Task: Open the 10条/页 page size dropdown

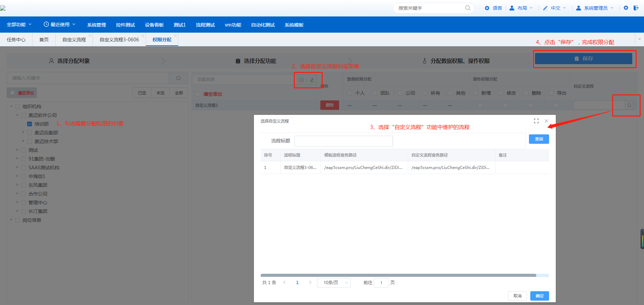Action: (333, 283)
